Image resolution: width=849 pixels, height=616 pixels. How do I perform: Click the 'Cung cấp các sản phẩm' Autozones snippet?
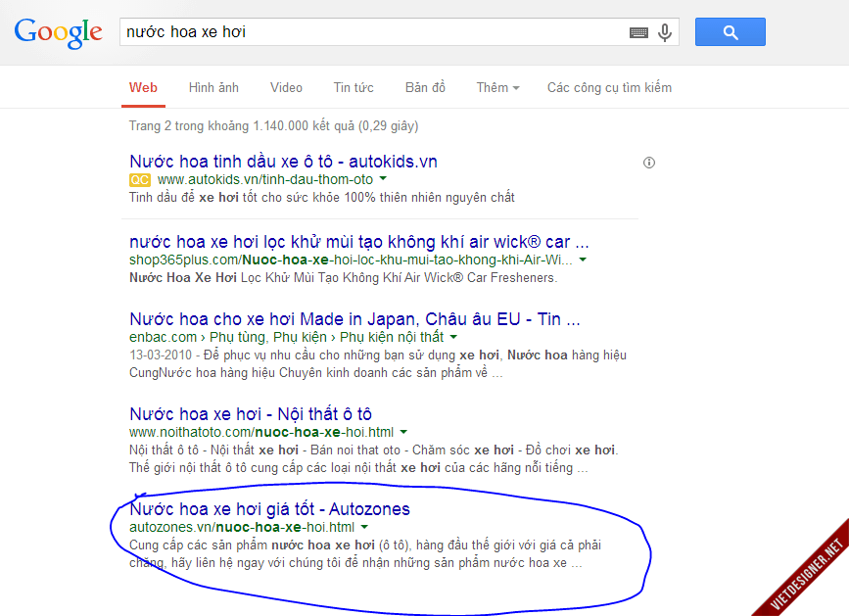[365, 553]
